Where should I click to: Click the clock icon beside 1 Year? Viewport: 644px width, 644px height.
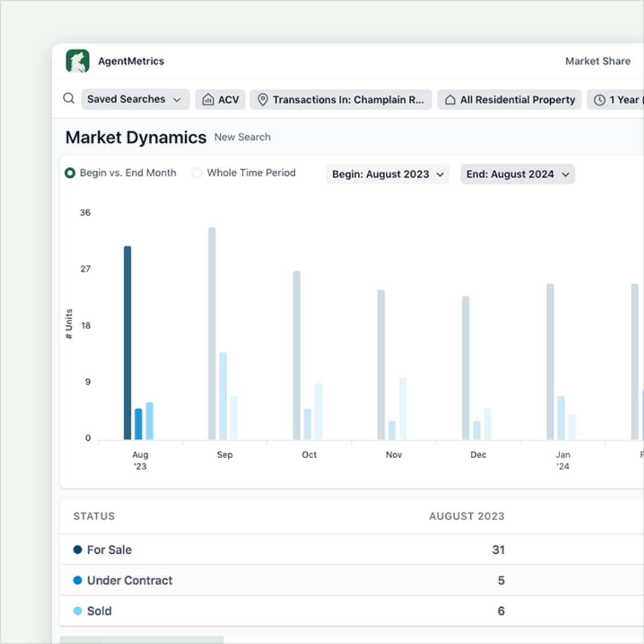(600, 100)
